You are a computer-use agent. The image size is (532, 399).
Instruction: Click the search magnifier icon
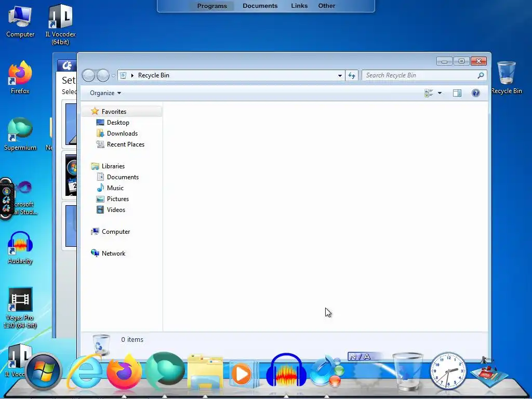coord(481,75)
